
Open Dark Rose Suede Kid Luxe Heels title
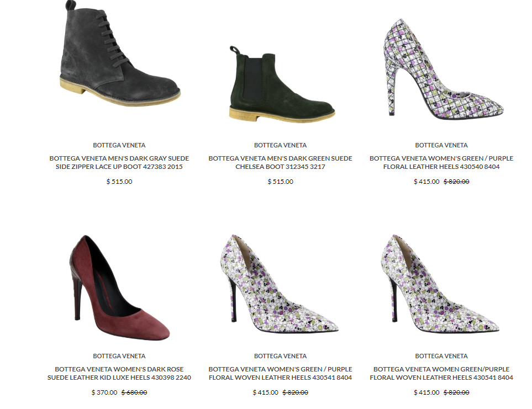[x=119, y=373]
